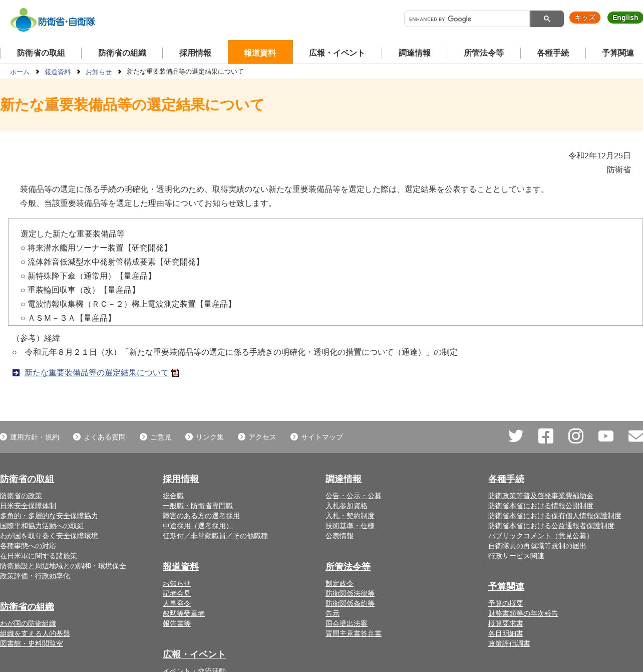Open 所管法令等 in the top navigation
The image size is (643, 672).
[x=484, y=53]
